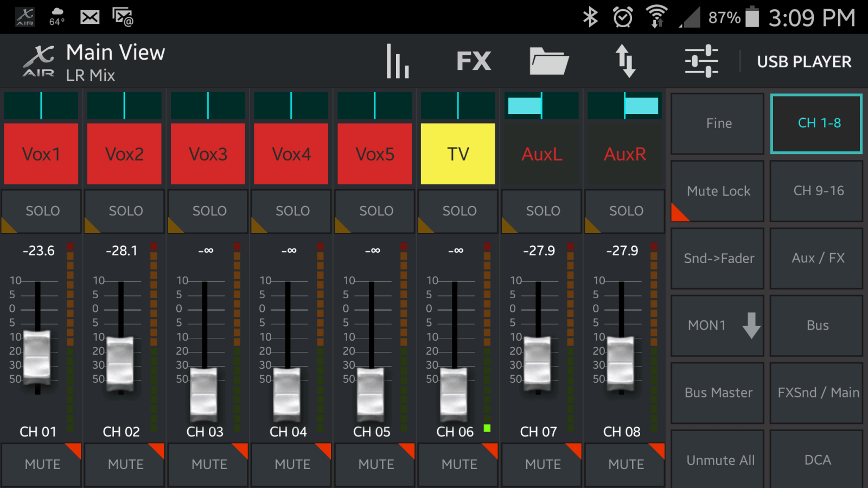
Task: Select Bus Master mode
Action: pyautogui.click(x=717, y=392)
